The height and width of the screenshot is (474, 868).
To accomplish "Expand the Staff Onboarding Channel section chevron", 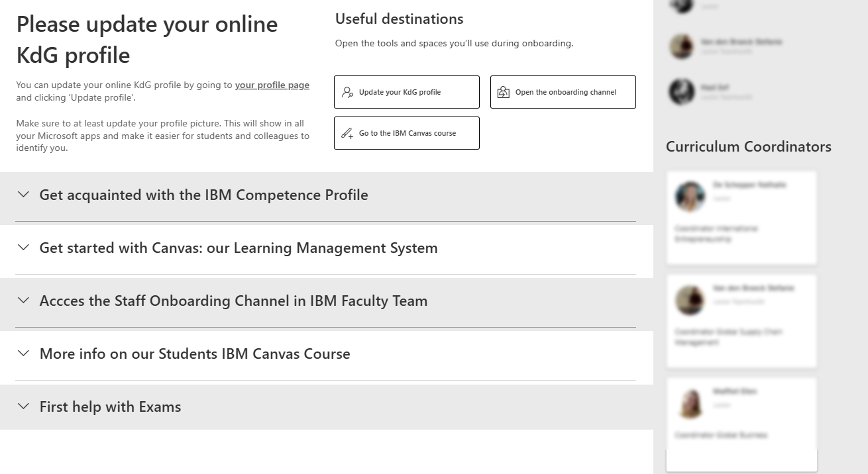I will coord(23,301).
